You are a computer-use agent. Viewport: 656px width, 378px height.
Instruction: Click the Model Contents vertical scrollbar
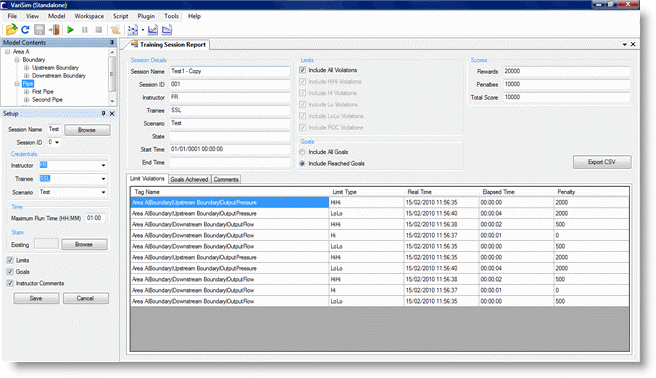pyautogui.click(x=112, y=76)
